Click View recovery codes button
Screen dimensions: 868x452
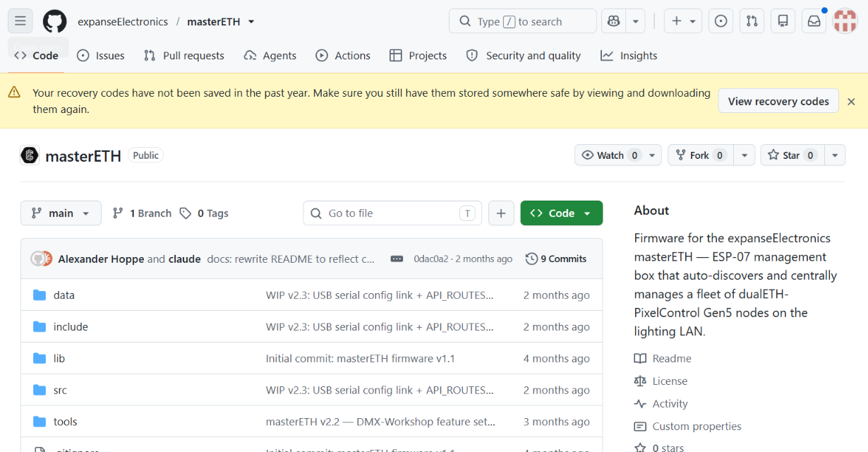[778, 101]
